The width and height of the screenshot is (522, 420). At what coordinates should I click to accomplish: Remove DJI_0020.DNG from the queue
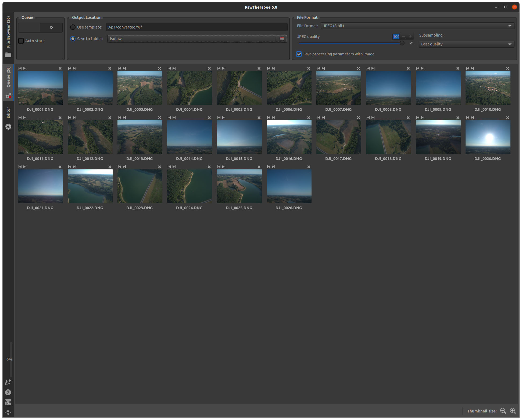[x=507, y=118]
